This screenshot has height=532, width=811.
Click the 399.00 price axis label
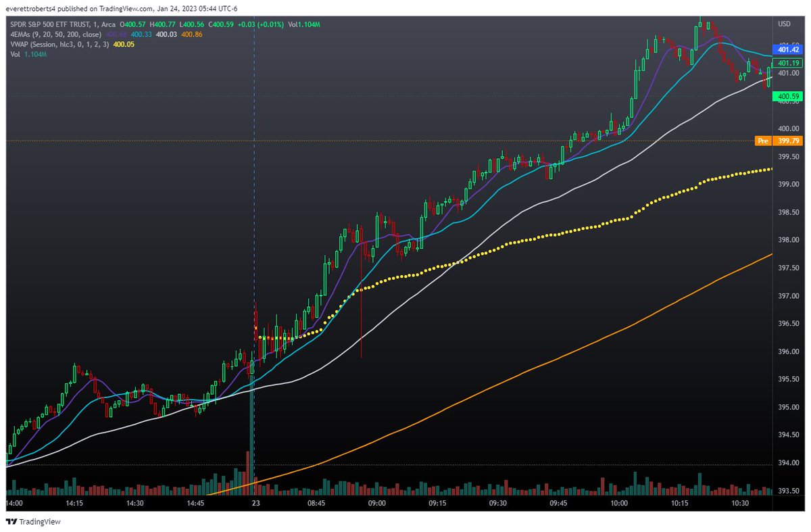tap(789, 184)
